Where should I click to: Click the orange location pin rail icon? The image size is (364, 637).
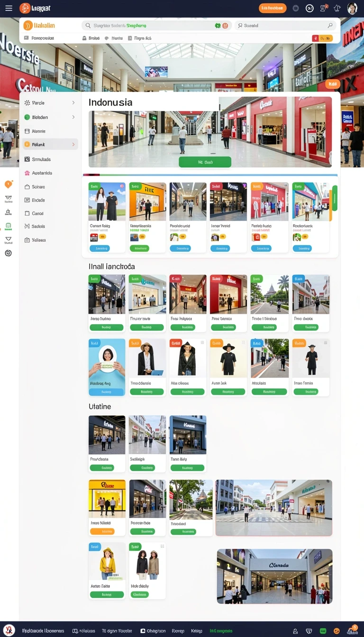pyautogui.click(x=8, y=184)
